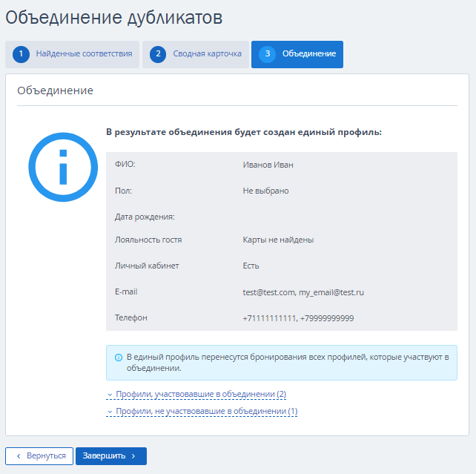Click the blue notice about бронирования
The height and width of the screenshot is (474, 476).
pyautogui.click(x=282, y=363)
